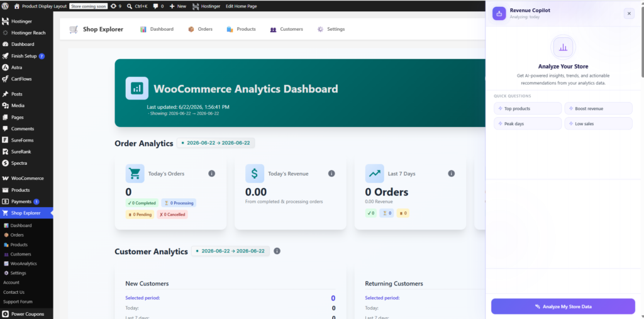Click the Store coming soon badge
The image size is (644, 319).
(x=88, y=6)
